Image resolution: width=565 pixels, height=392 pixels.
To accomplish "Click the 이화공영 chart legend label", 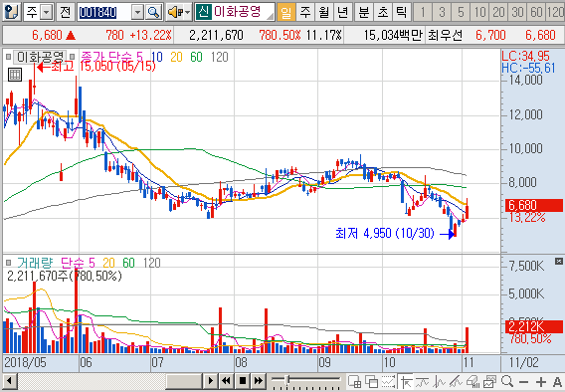I will (x=40, y=57).
